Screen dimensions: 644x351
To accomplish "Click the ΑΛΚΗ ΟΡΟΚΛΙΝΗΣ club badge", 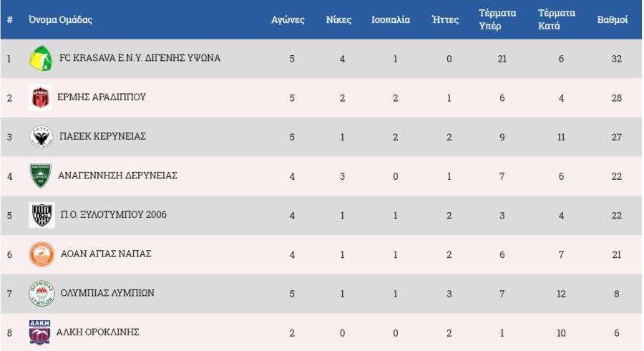I will [40, 332].
